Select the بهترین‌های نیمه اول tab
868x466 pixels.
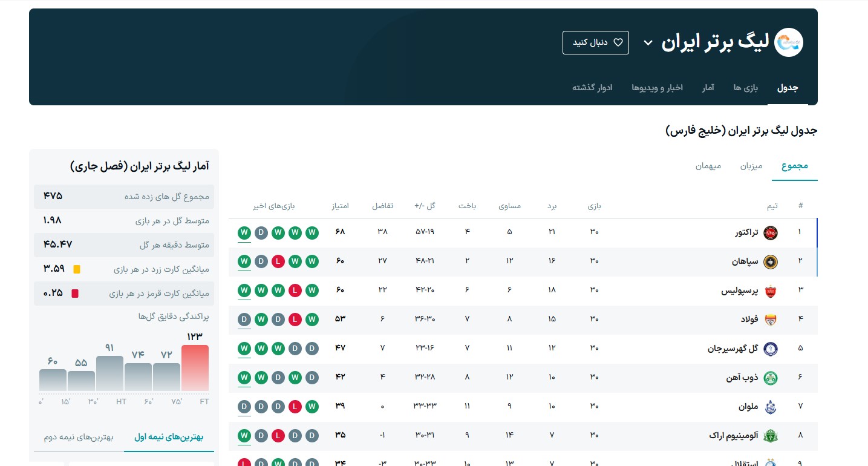169,437
